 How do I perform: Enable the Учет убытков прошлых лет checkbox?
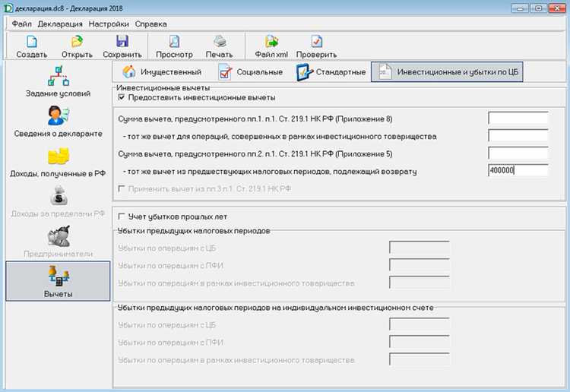coord(122,217)
